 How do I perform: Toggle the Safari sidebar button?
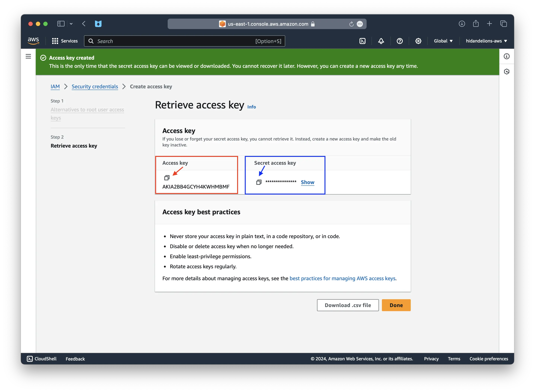[61, 24]
